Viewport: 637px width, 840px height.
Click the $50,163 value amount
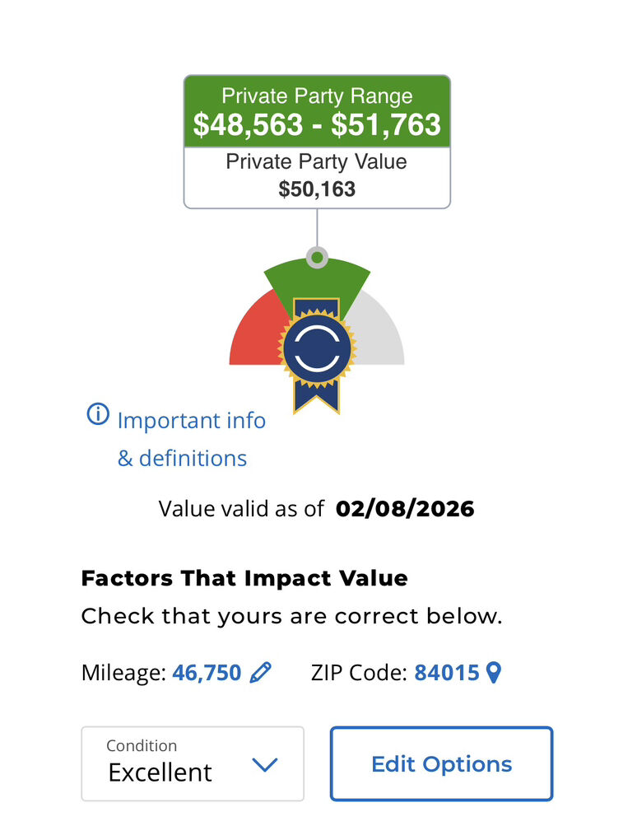(x=317, y=189)
